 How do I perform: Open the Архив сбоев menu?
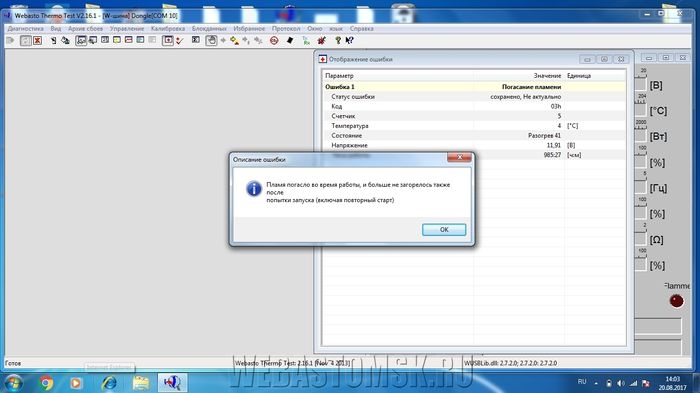(85, 29)
